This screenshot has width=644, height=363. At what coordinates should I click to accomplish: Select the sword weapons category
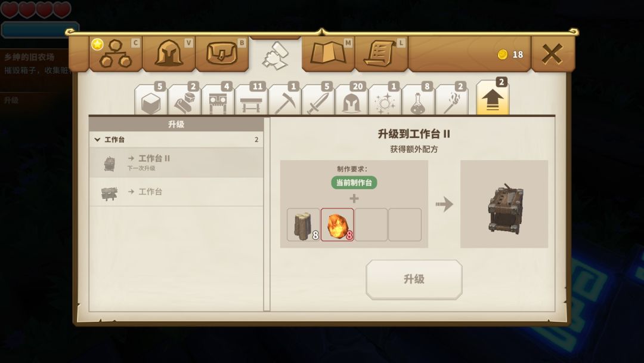pos(318,100)
